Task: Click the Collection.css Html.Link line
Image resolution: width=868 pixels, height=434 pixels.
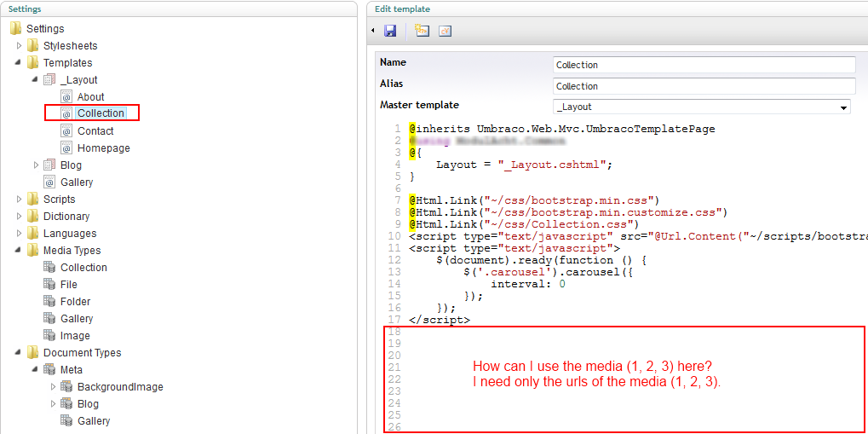Action: [x=524, y=224]
